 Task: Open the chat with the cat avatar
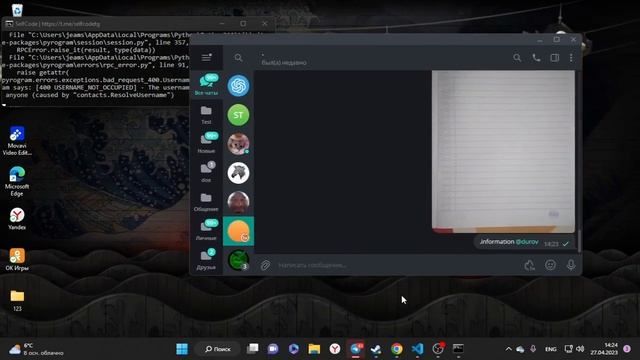(x=238, y=144)
